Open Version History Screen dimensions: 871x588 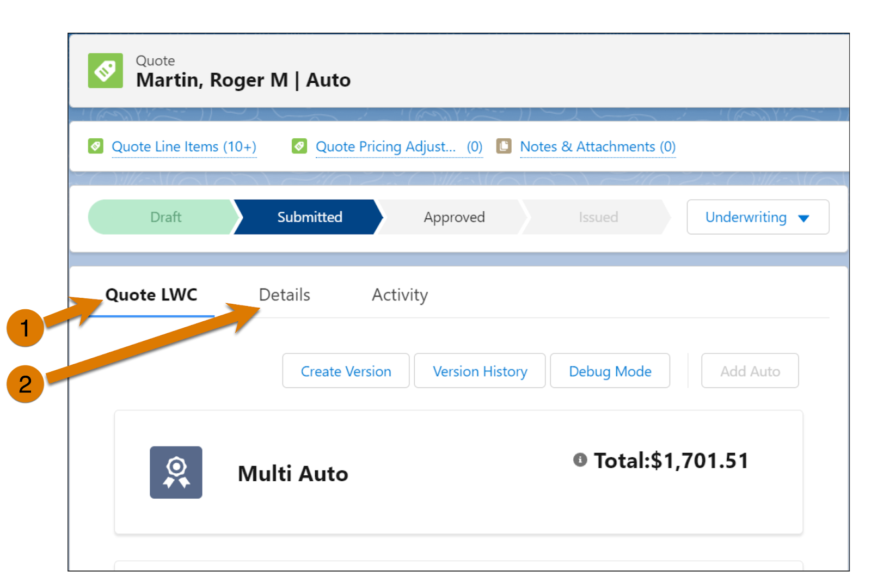[480, 371]
